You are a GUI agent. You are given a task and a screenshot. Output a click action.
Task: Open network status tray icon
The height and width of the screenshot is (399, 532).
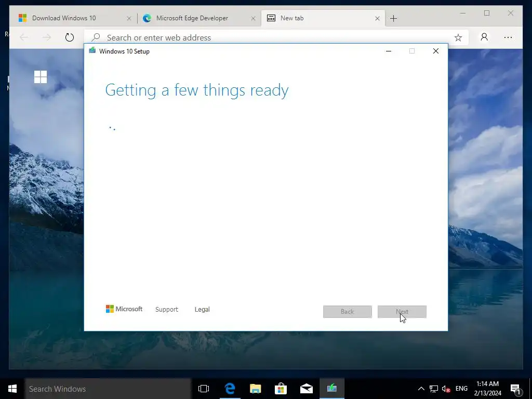click(434, 389)
